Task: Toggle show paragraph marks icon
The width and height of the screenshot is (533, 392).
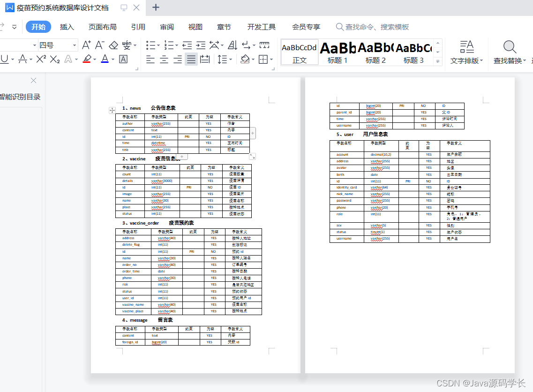Action: pos(246,45)
